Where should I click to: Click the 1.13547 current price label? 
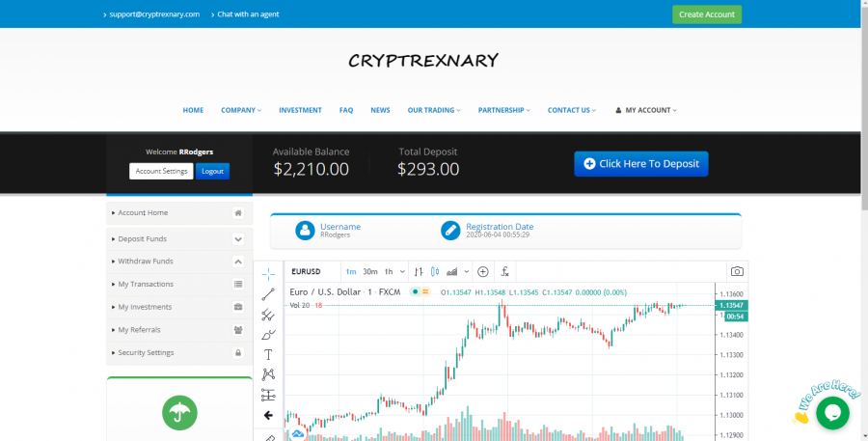click(731, 305)
